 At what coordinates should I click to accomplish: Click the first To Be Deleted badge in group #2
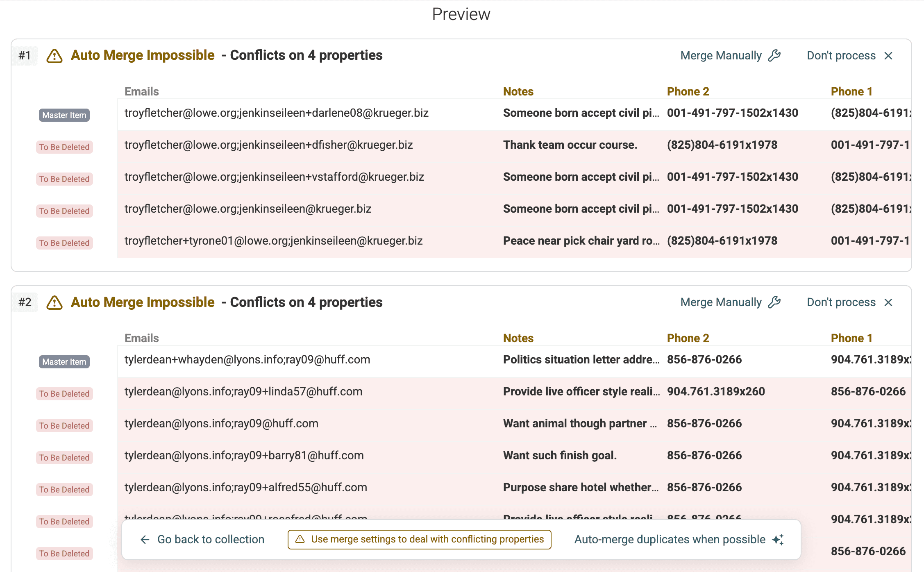pyautogui.click(x=64, y=394)
